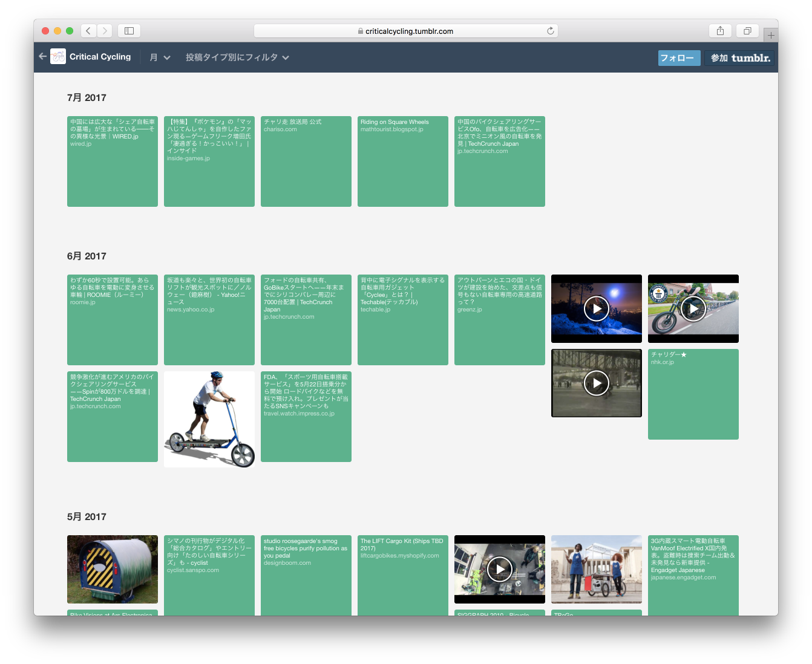812x664 pixels.
Task: Click the left arrow beside blog avatar
Action: [42, 56]
